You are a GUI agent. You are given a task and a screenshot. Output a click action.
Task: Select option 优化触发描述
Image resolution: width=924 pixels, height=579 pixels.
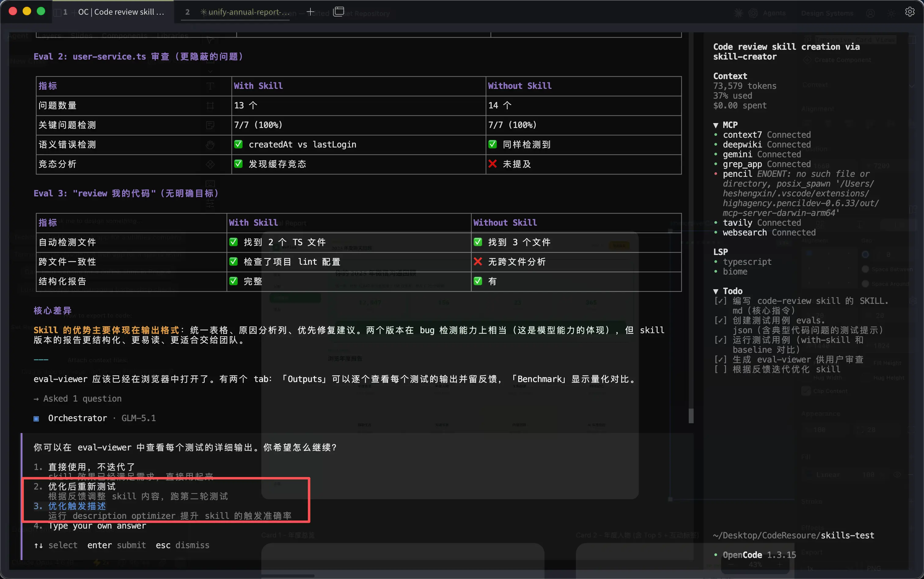(x=77, y=506)
